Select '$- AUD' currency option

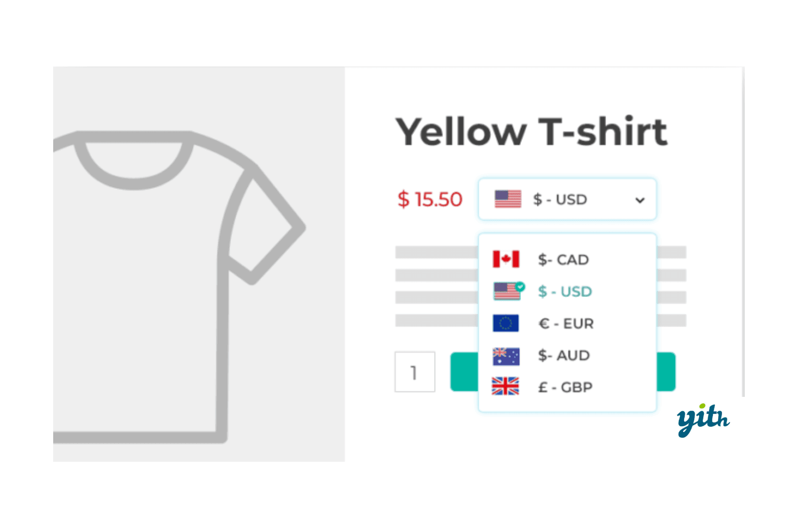564,355
